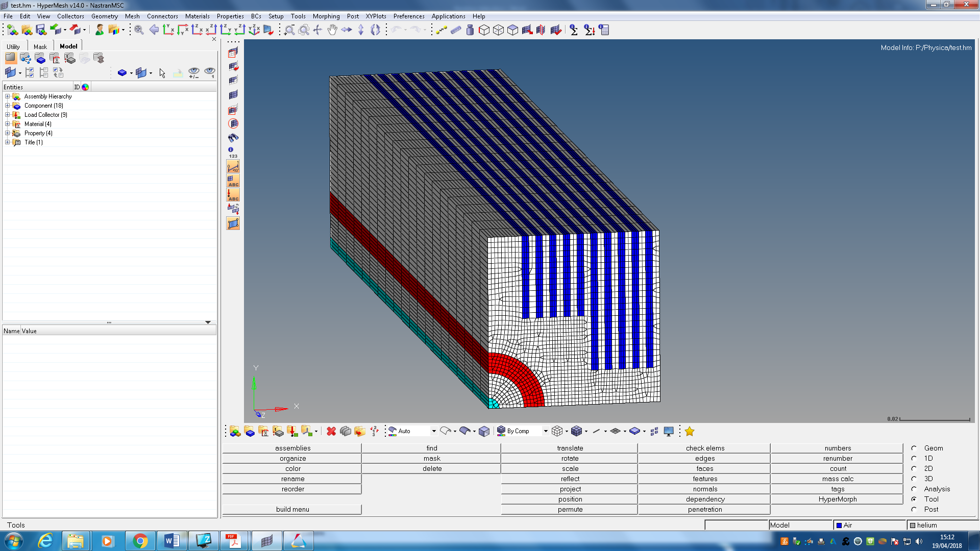980x551 pixels.
Task: Click the ID color wheel swatch
Action: tap(85, 87)
